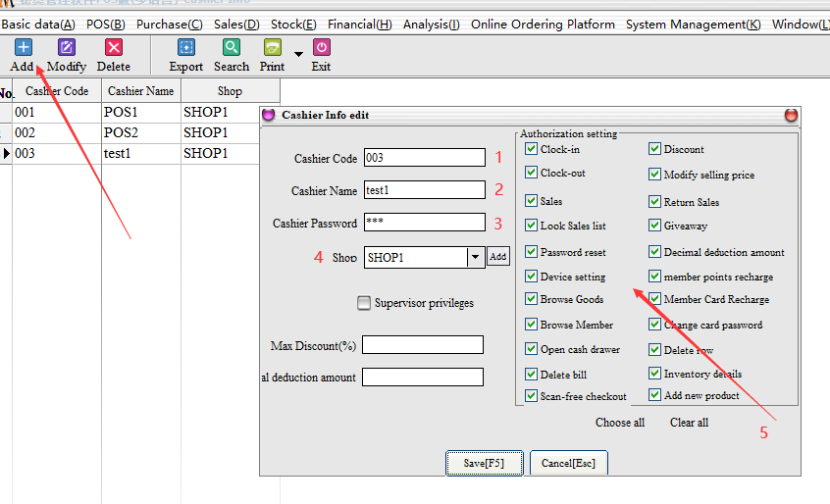Open the System Management menu
Image resolution: width=830 pixels, height=504 pixels.
point(693,24)
